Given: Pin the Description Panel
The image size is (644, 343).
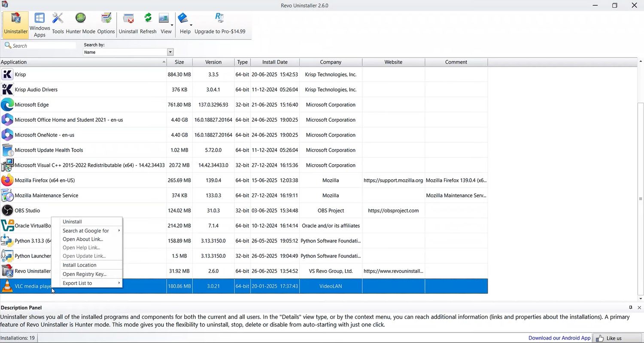Looking at the screenshot, I should pos(630,307).
